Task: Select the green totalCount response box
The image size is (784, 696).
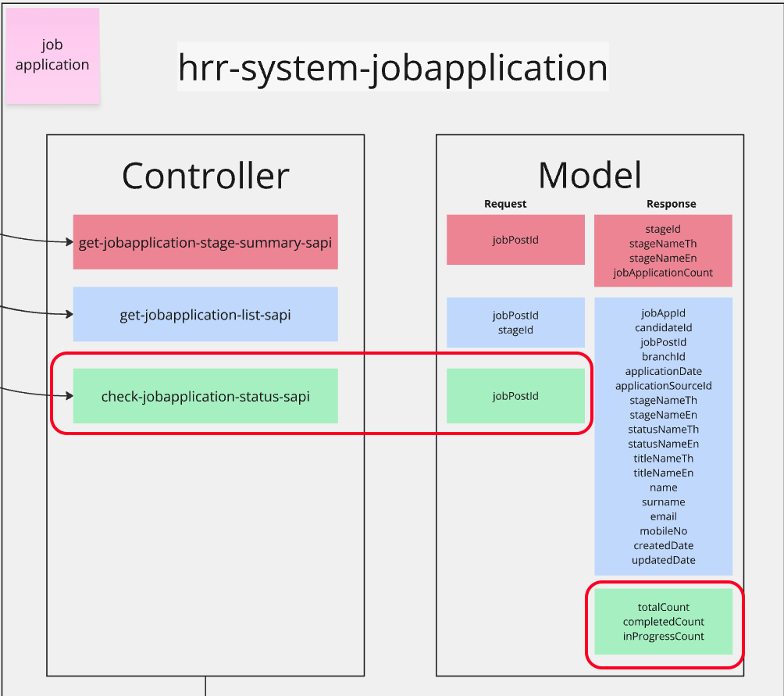Action: [x=663, y=622]
